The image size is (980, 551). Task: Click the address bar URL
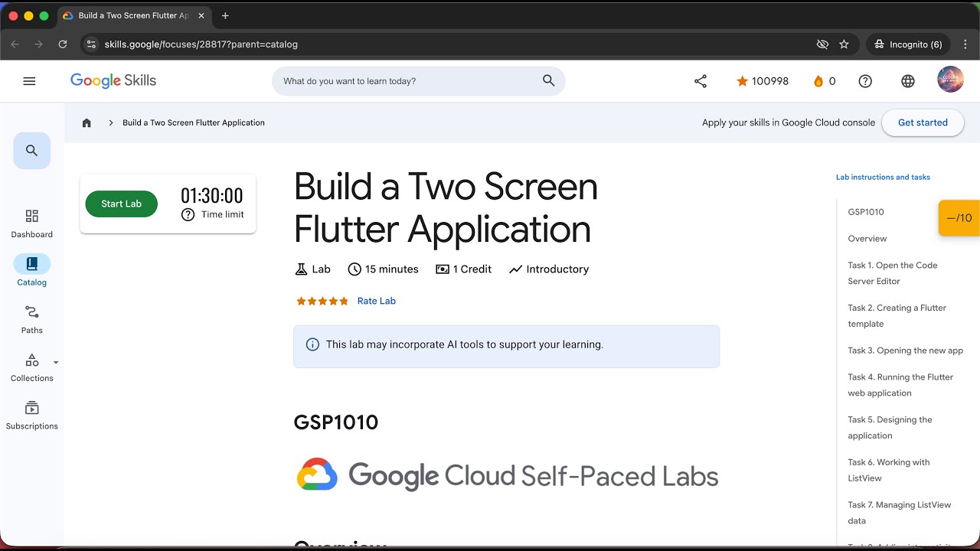[x=201, y=44]
